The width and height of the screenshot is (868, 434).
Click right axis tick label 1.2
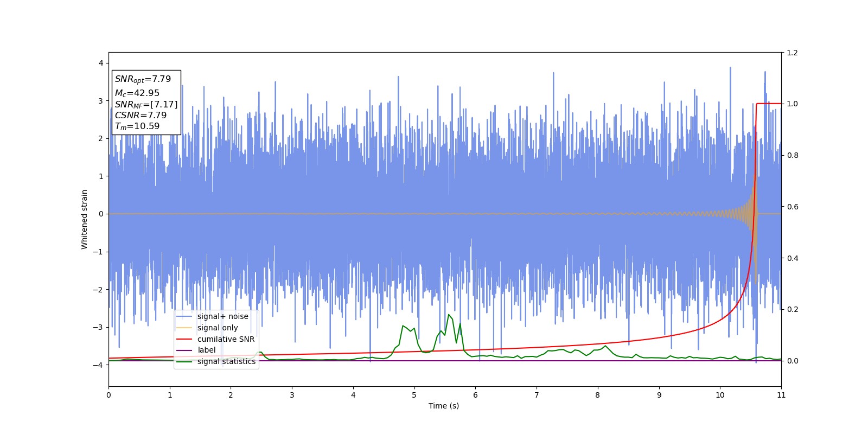792,53
